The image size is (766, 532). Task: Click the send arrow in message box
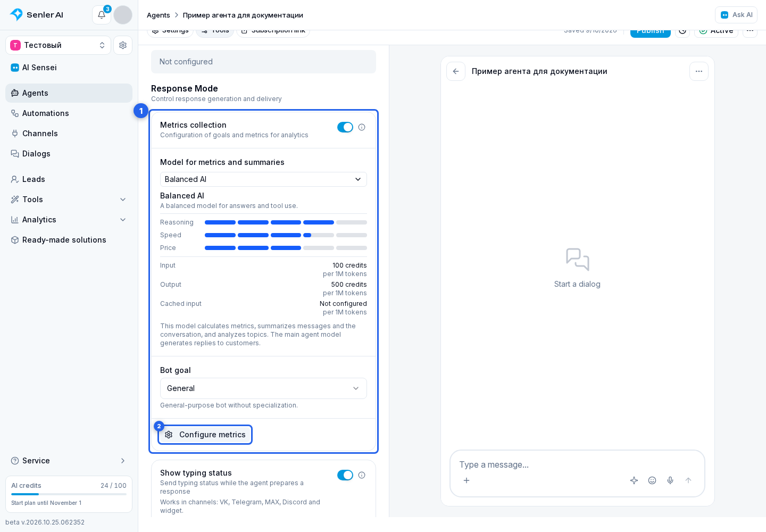(x=688, y=480)
